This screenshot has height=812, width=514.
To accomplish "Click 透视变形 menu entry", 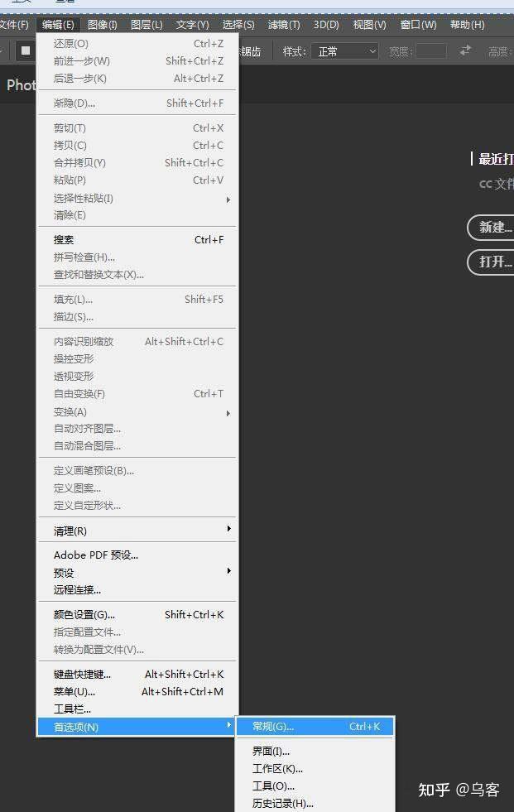I will (x=137, y=377).
